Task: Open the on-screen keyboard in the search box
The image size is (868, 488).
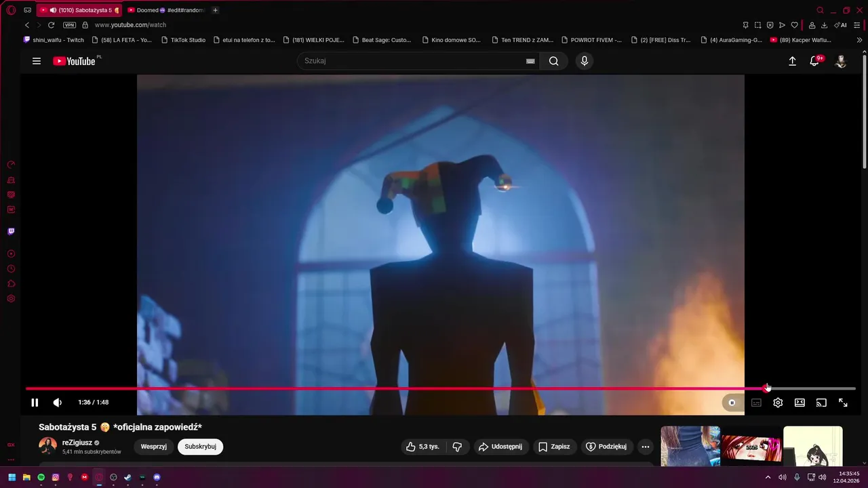Action: click(530, 61)
